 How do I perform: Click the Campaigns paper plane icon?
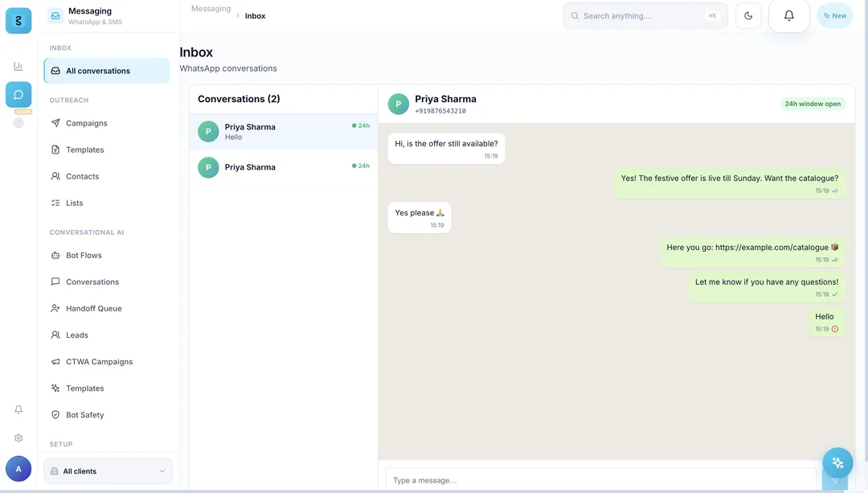point(55,123)
